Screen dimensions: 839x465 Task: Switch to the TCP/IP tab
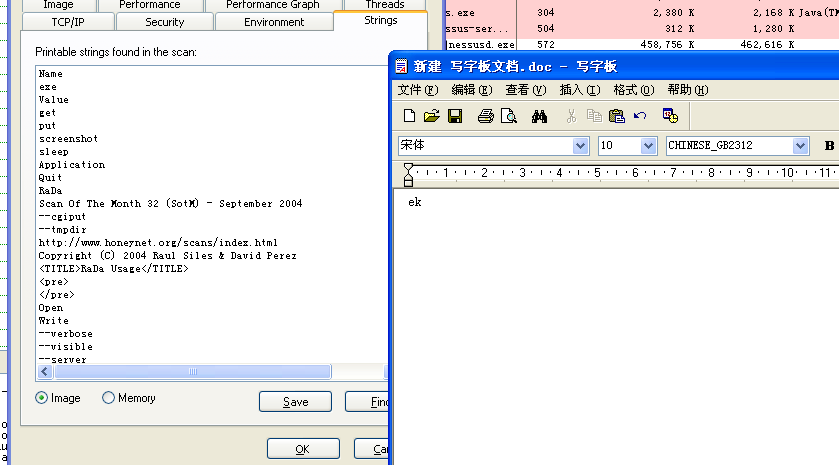(68, 22)
